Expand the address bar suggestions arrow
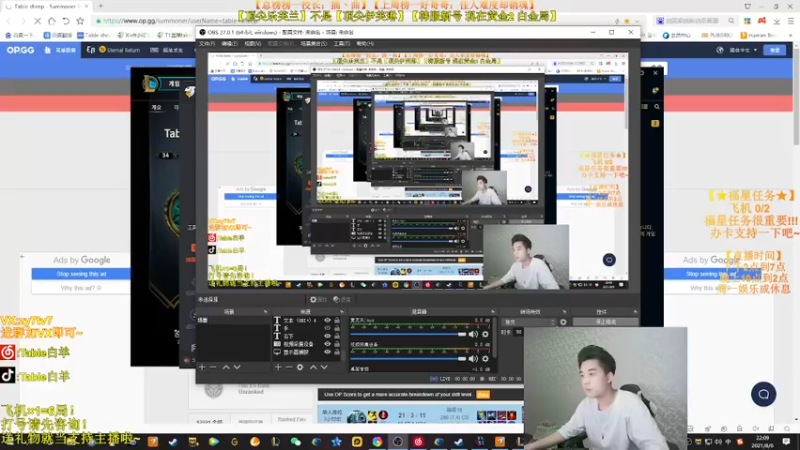The image size is (800, 450). [x=637, y=21]
